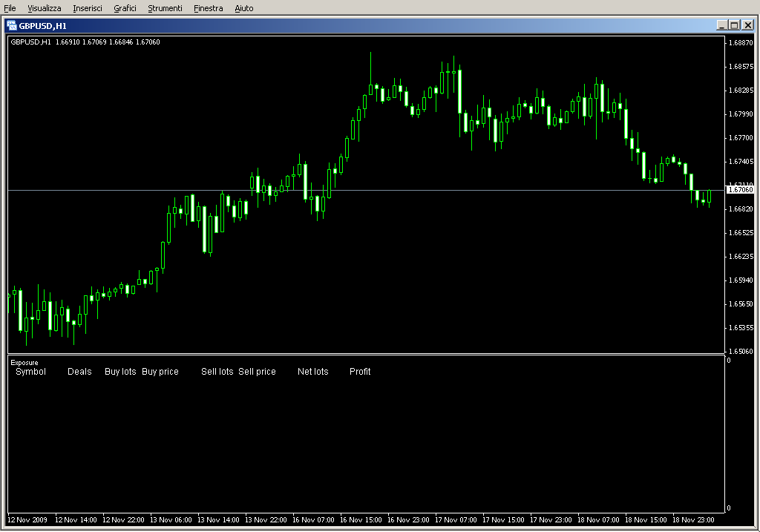This screenshot has width=760, height=532.
Task: Open the File menu
Action: (10, 8)
